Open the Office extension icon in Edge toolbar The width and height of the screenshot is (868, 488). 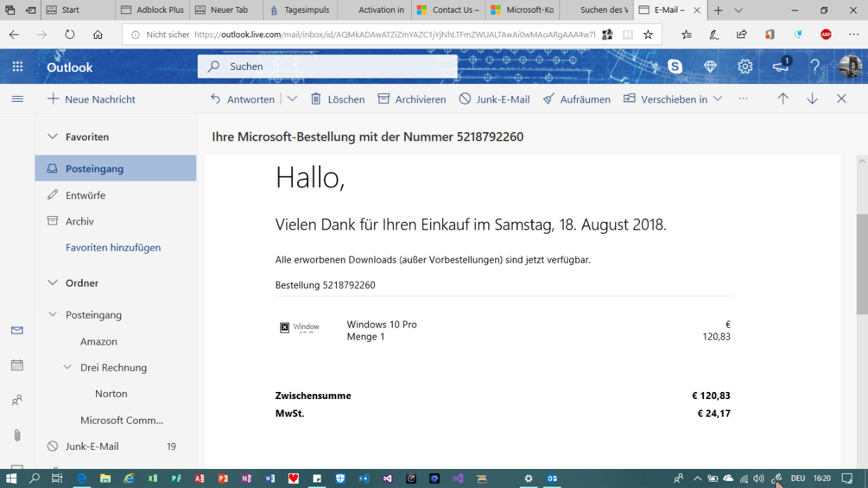[770, 34]
